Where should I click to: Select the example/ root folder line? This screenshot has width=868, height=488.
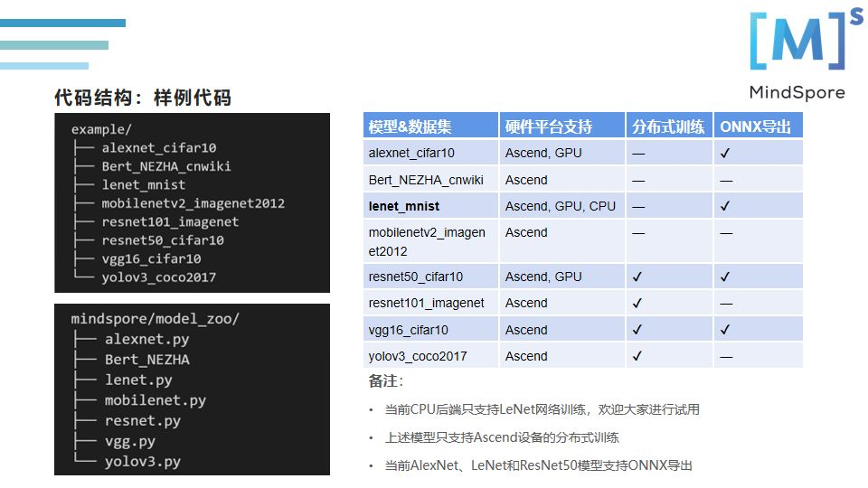coord(101,129)
